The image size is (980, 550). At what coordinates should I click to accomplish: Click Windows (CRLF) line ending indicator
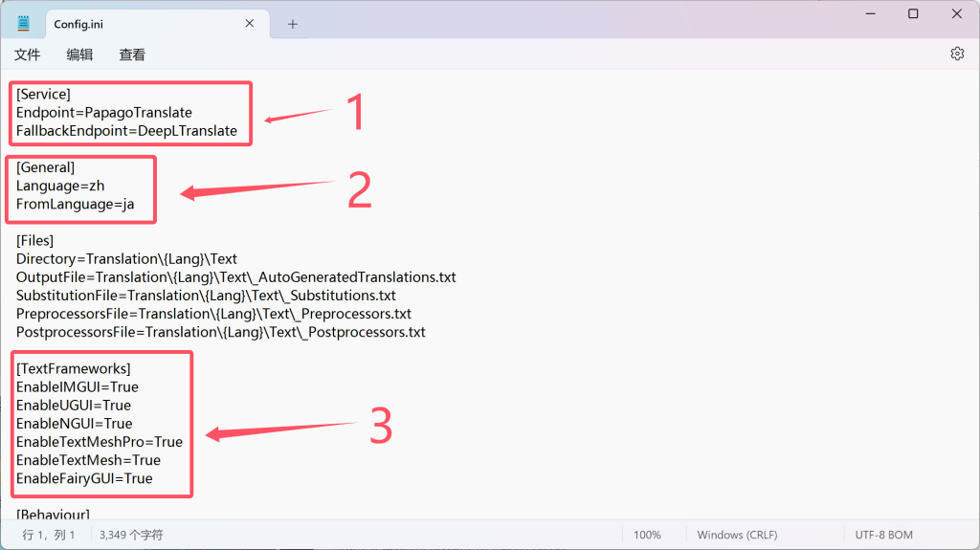tap(737, 535)
